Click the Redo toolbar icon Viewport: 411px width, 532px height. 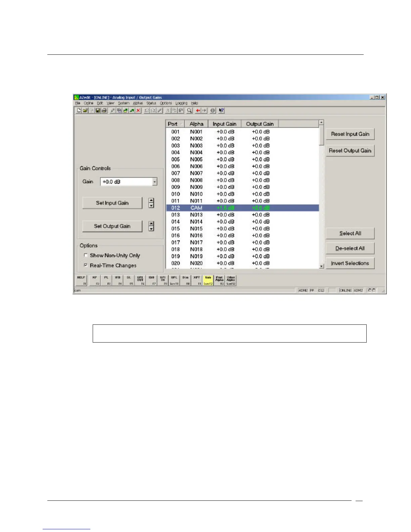click(x=153, y=110)
